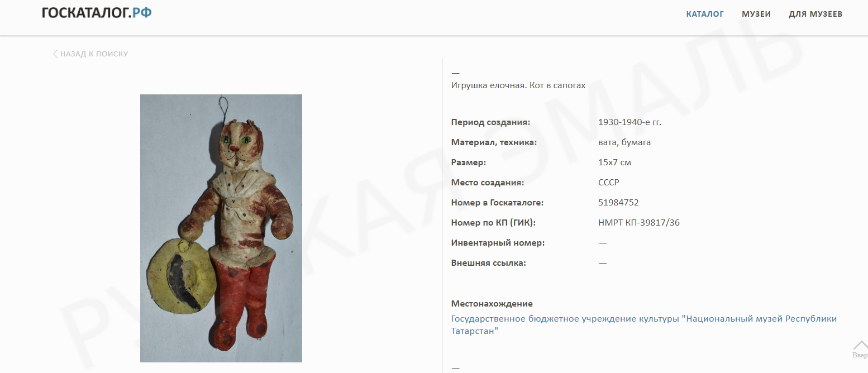
Task: Go back via НАЗАД К ПОИСКУ link
Action: pyautogui.click(x=94, y=54)
